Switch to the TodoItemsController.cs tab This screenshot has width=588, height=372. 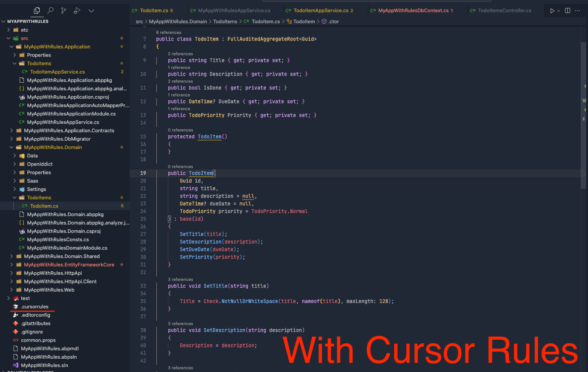click(504, 11)
